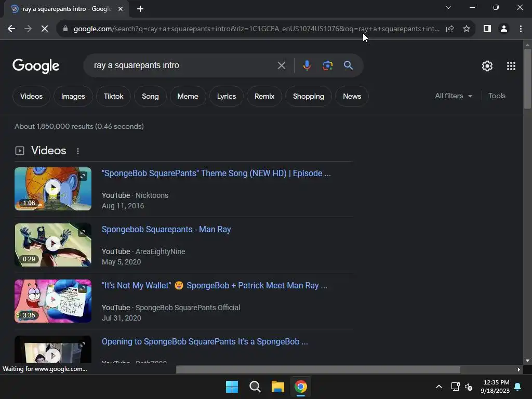The width and height of the screenshot is (532, 399).
Task: Click the results count text 'About 1,850,000 results'
Action: pyautogui.click(x=54, y=127)
